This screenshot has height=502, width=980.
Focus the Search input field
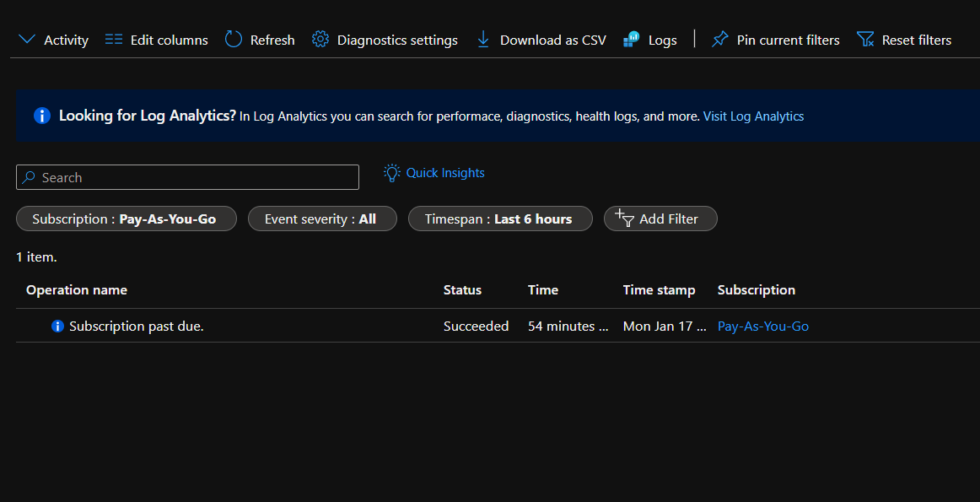click(187, 177)
